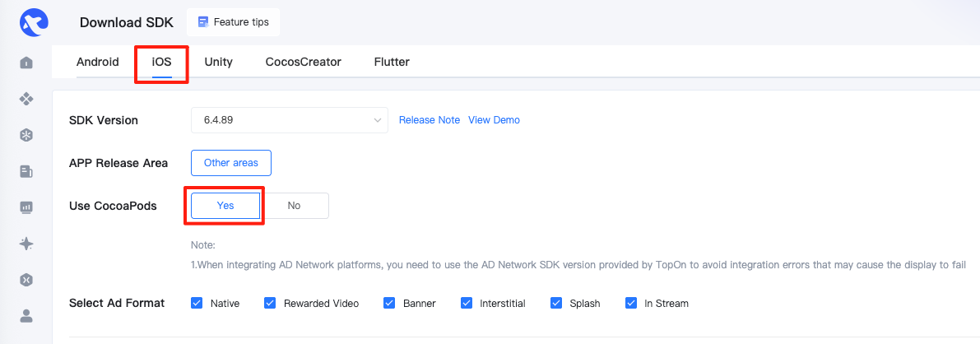
Task: Expand the SDK Version 6.4.89 dropdown
Action: [290, 120]
